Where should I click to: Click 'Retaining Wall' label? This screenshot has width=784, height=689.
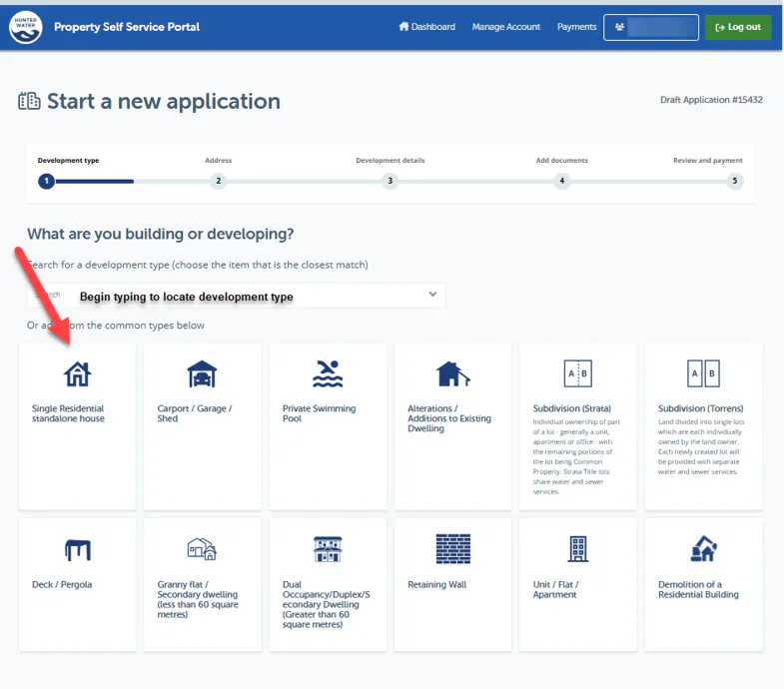(437, 584)
